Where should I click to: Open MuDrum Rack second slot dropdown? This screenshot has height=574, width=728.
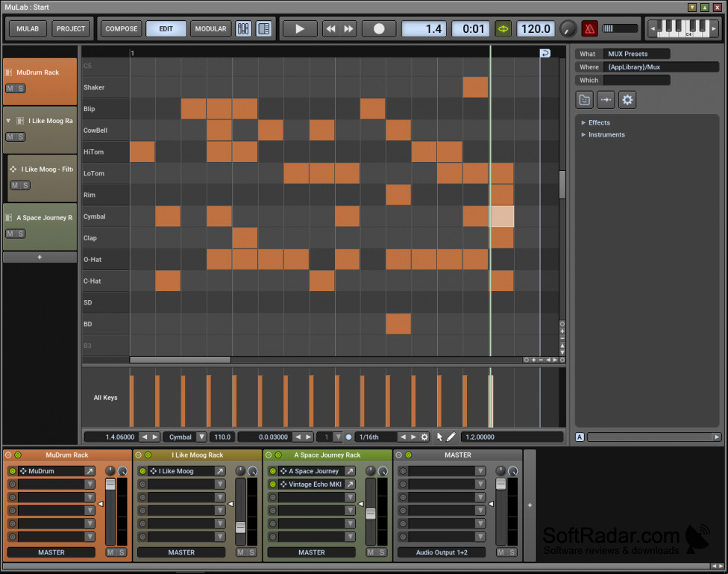[x=90, y=484]
